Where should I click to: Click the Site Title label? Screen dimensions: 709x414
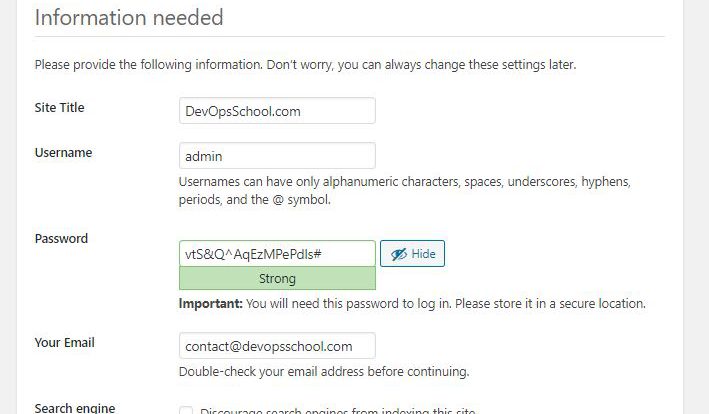pos(59,108)
